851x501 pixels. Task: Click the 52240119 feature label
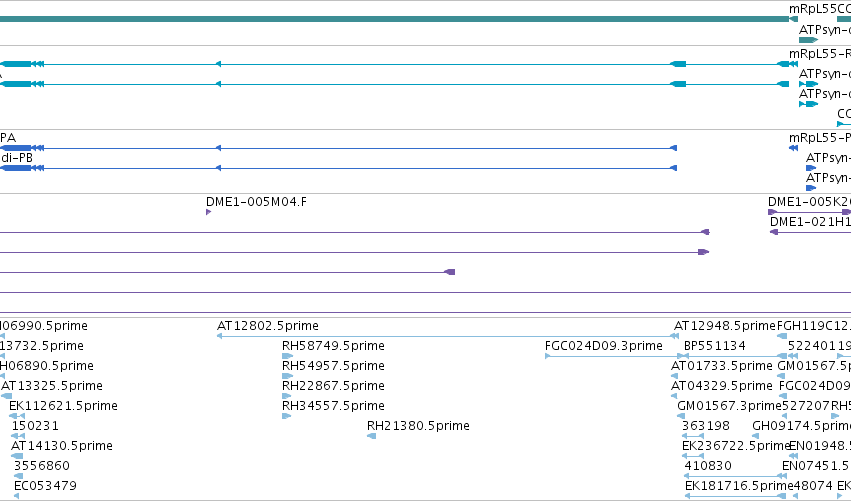(x=819, y=346)
